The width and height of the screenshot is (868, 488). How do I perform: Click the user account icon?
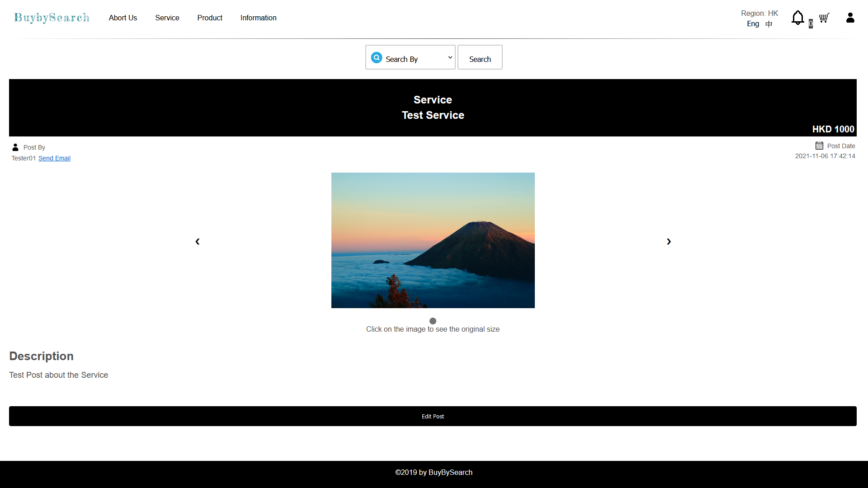[x=850, y=18]
